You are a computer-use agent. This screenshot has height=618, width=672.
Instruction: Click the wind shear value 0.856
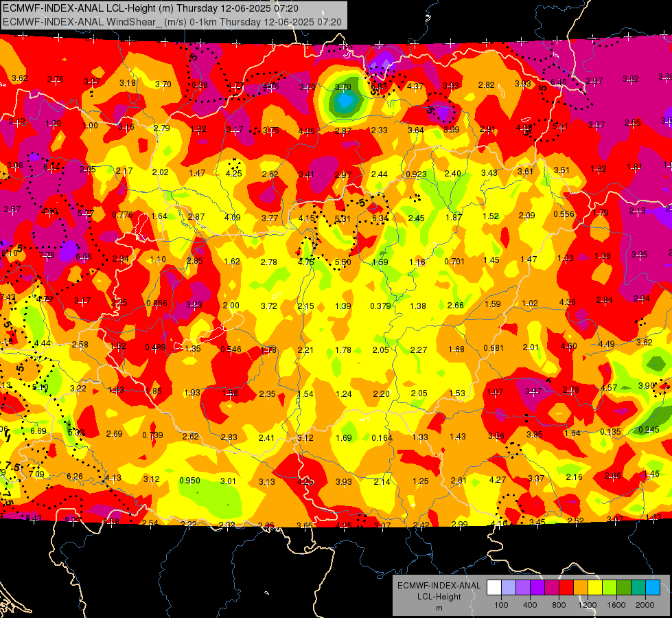[157, 304]
